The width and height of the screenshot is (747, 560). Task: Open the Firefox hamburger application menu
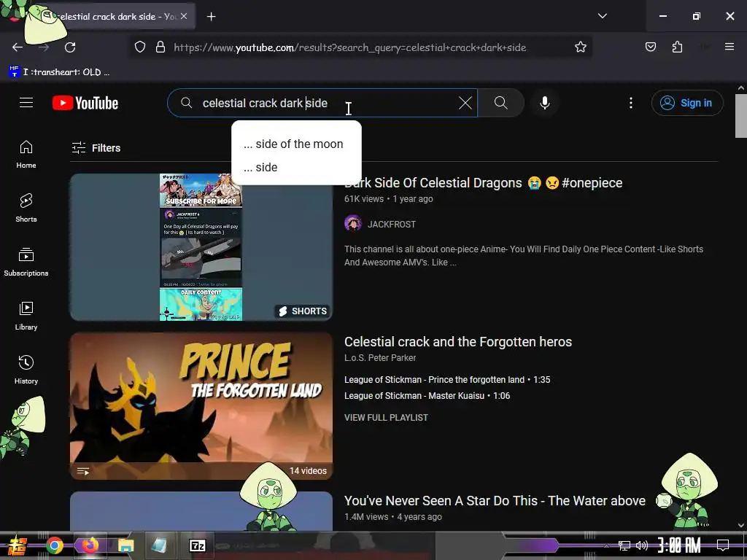click(x=729, y=47)
